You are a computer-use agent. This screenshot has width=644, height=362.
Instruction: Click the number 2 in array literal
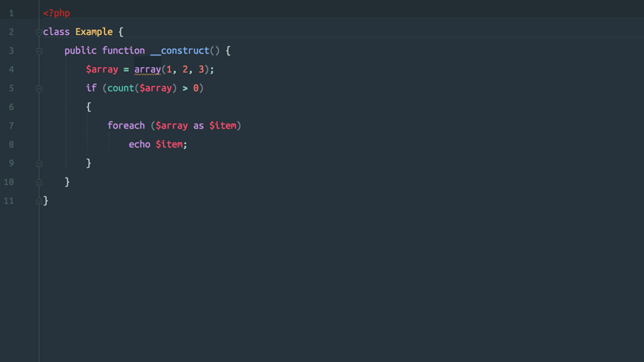[x=185, y=69]
